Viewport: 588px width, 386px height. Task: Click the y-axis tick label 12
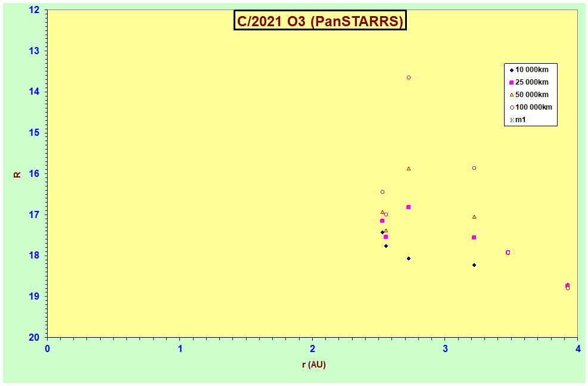34,10
